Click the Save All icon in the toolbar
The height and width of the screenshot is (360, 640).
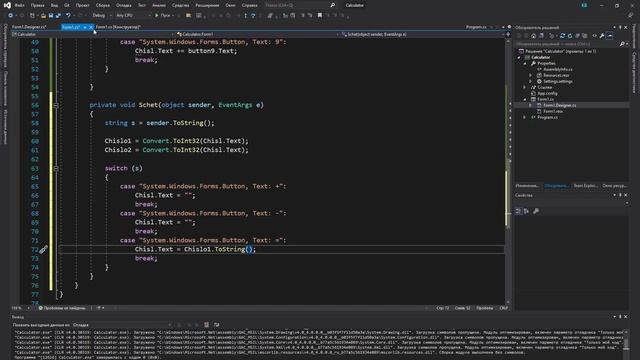click(x=58, y=15)
